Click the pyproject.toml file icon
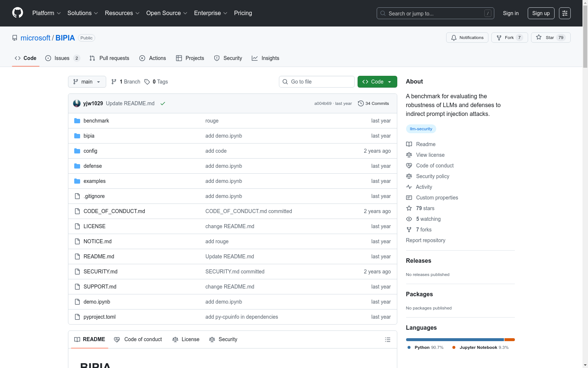The width and height of the screenshot is (588, 368). coord(77,317)
